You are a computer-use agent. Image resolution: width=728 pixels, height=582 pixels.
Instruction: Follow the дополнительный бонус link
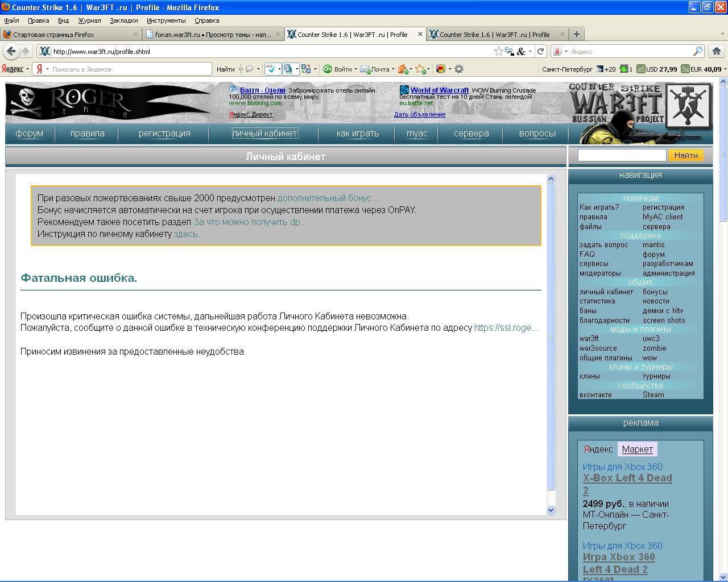click(329, 198)
